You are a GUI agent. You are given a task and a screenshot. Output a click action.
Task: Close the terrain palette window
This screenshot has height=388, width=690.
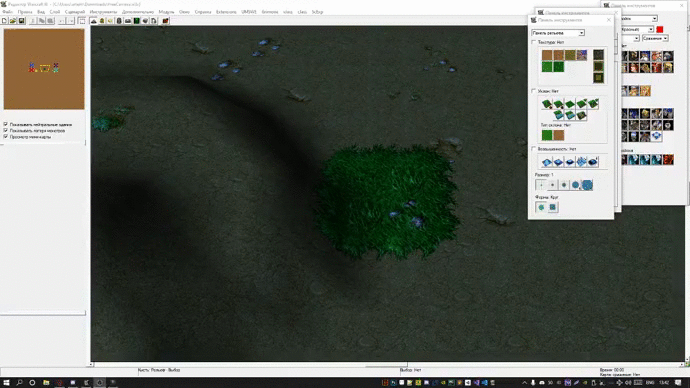(x=609, y=20)
